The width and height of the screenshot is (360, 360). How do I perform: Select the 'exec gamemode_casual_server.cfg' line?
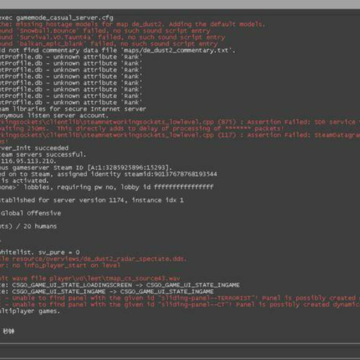click(x=57, y=18)
